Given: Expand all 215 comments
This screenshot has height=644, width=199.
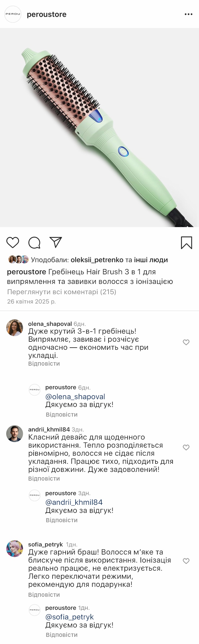Looking at the screenshot, I should click(x=62, y=292).
